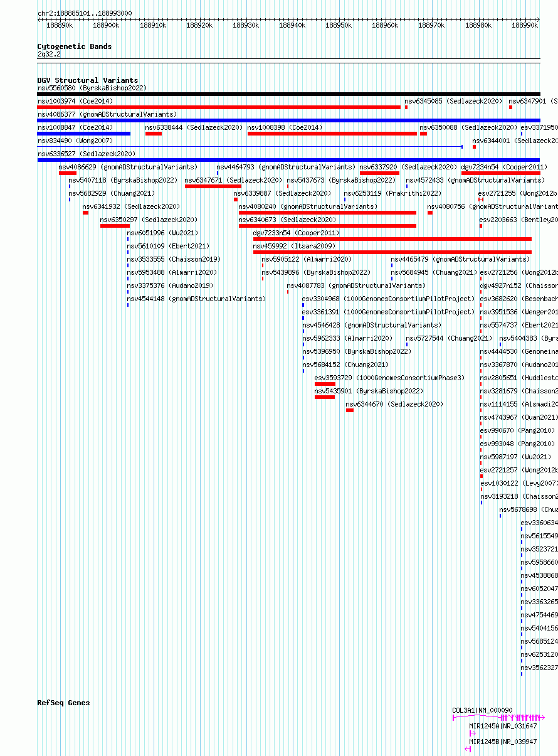This screenshot has height=756, width=558.
Task: Click nsv4465479 gnomAD variant label
Action: (x=460, y=259)
